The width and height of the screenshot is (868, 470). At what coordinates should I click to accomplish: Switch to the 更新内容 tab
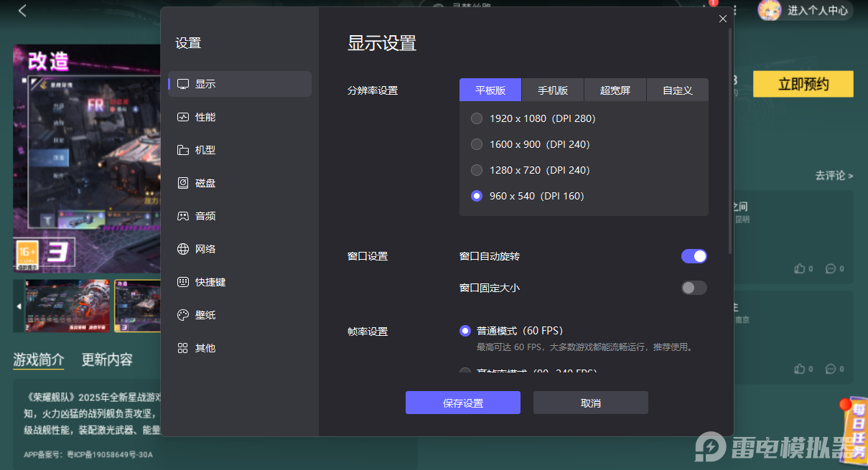coord(107,359)
